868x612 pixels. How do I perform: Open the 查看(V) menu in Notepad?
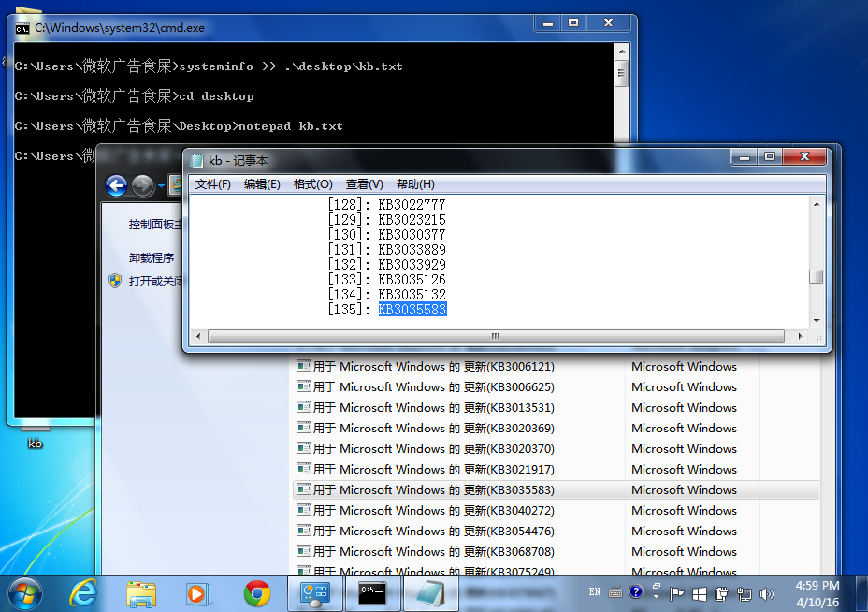coord(364,183)
